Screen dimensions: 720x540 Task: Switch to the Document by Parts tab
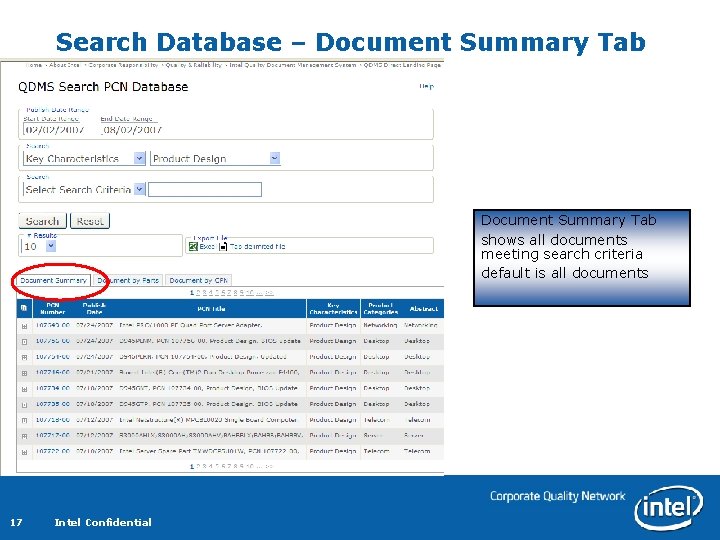click(128, 280)
